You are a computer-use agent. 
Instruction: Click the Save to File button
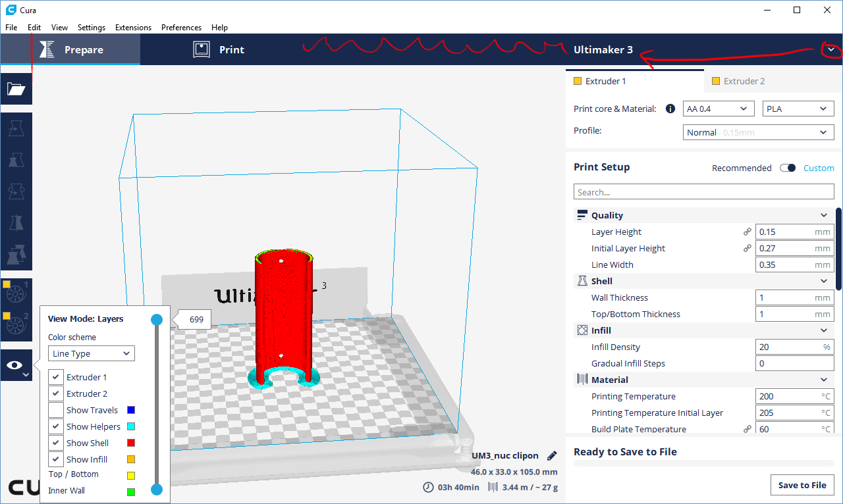[x=802, y=485]
